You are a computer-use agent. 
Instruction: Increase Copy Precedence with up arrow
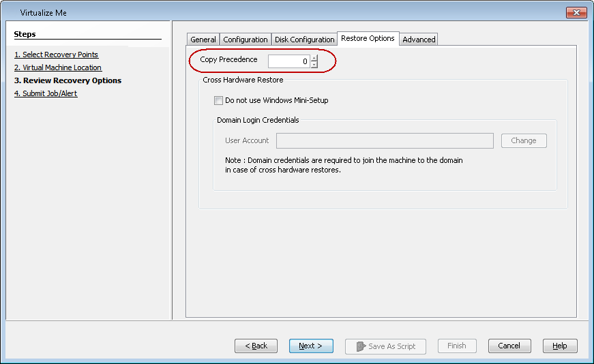[314, 59]
